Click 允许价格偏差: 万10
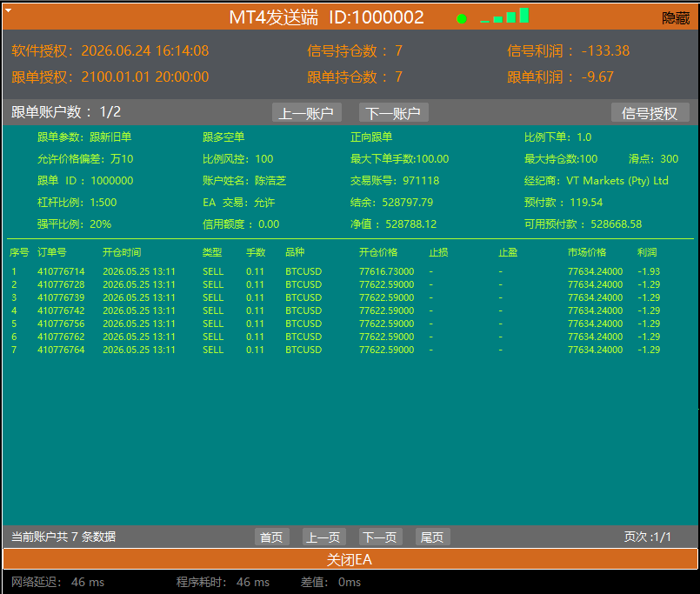Image resolution: width=700 pixels, height=594 pixels. [x=85, y=159]
